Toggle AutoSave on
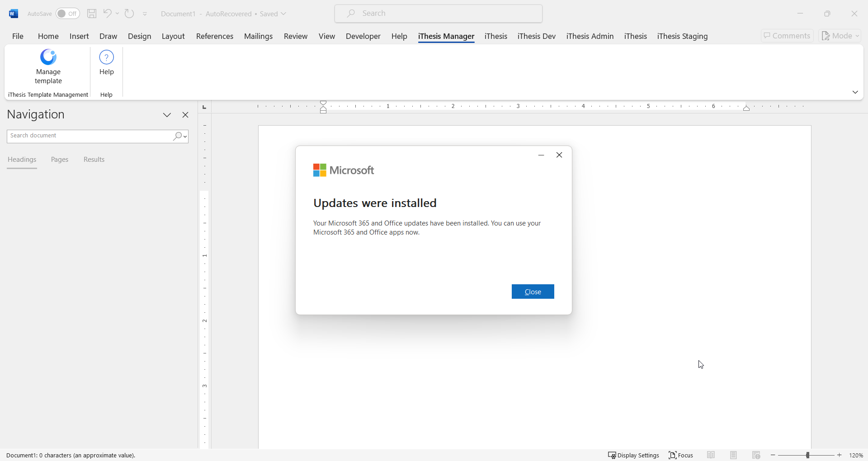Image resolution: width=868 pixels, height=461 pixels. [68, 14]
